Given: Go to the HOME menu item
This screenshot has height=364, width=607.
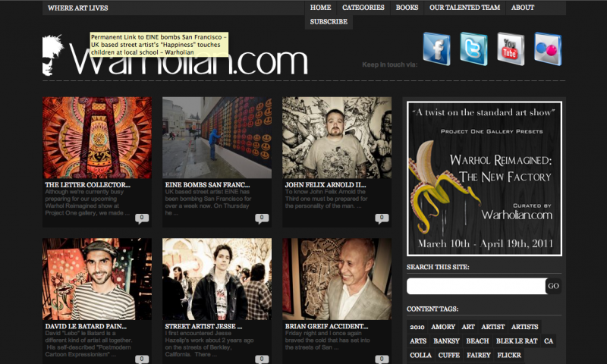Looking at the screenshot, I should pos(320,8).
